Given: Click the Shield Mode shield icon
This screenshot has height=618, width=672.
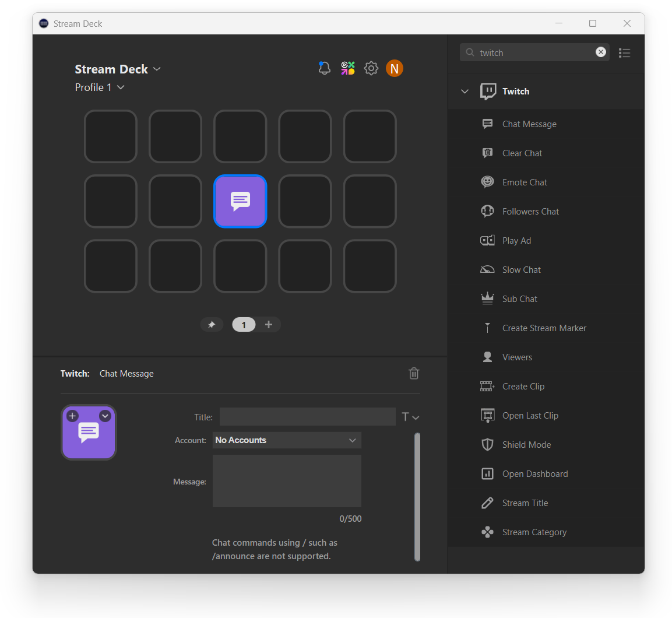Looking at the screenshot, I should pos(487,444).
